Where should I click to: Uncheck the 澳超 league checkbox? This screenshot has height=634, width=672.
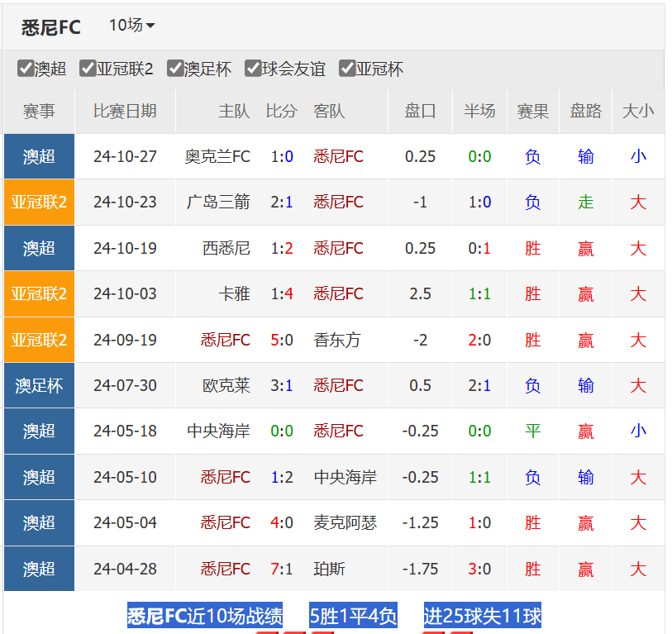coord(26,68)
